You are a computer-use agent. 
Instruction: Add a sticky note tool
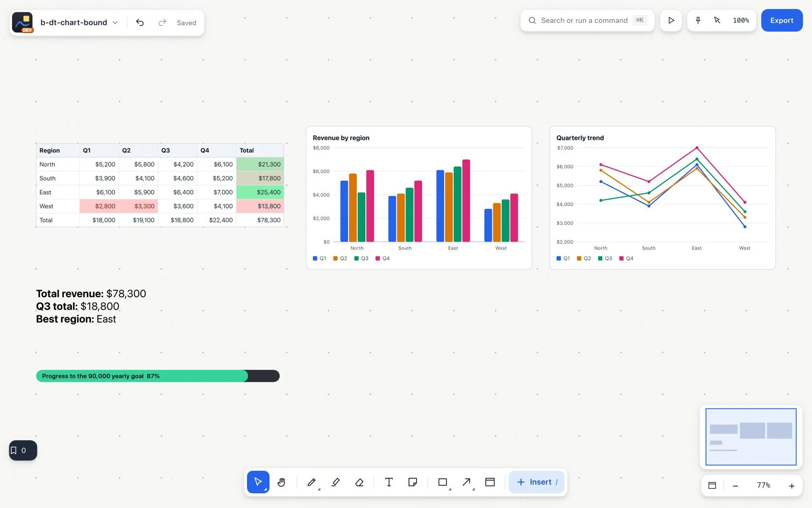[x=413, y=482]
